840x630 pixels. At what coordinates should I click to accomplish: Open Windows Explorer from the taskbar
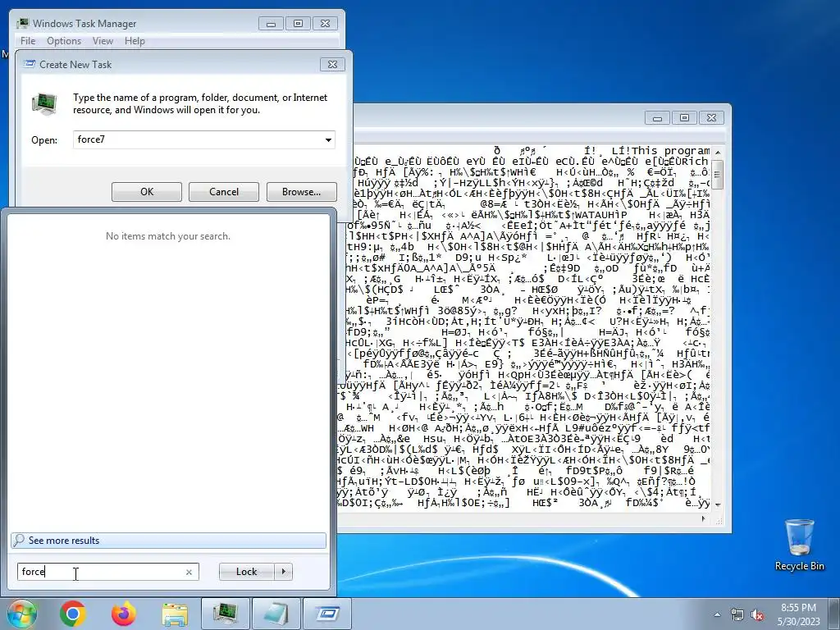point(175,614)
